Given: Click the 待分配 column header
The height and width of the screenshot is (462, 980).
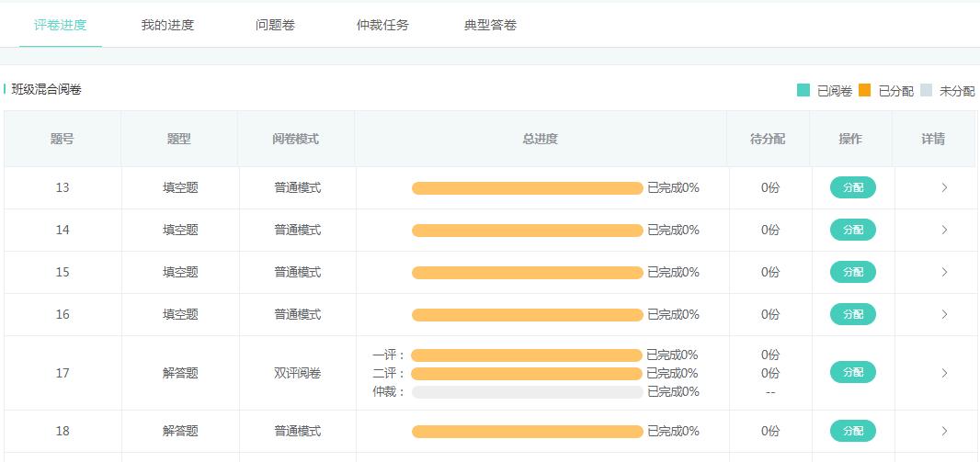Looking at the screenshot, I should [768, 139].
